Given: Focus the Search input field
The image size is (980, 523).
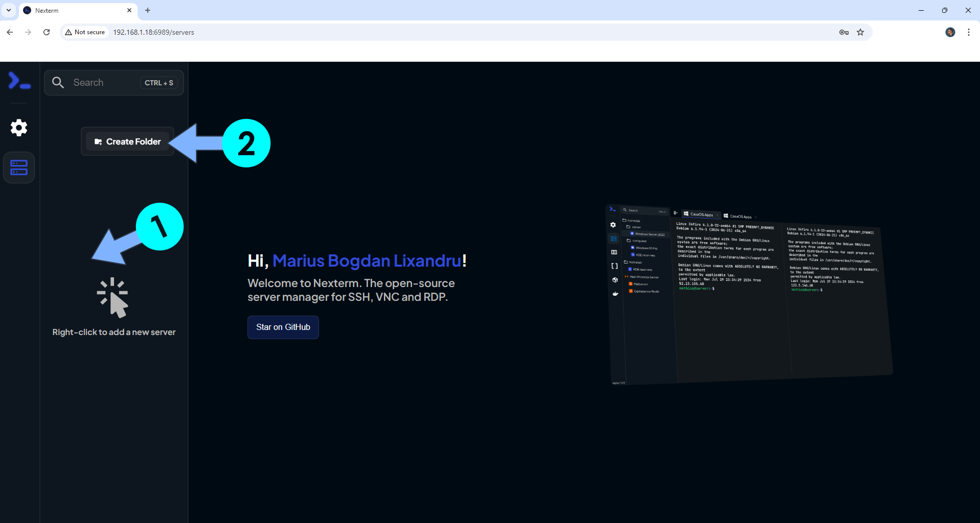Looking at the screenshot, I should point(113,83).
